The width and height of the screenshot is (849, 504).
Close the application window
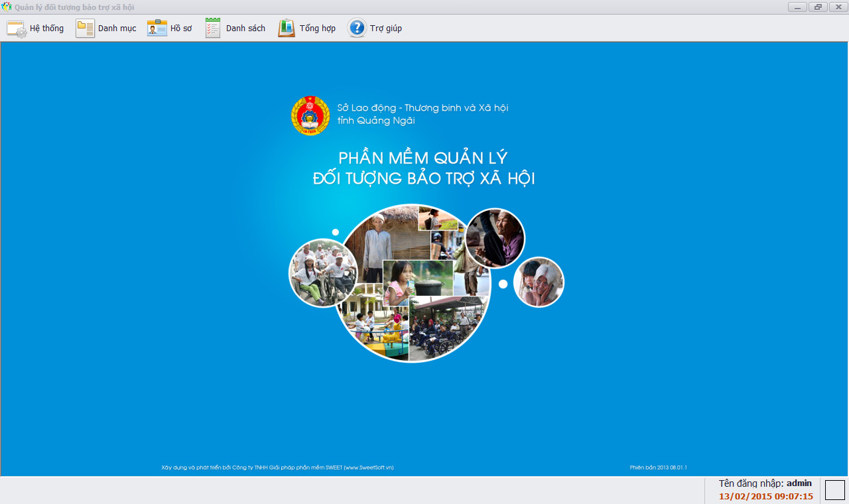tap(838, 7)
